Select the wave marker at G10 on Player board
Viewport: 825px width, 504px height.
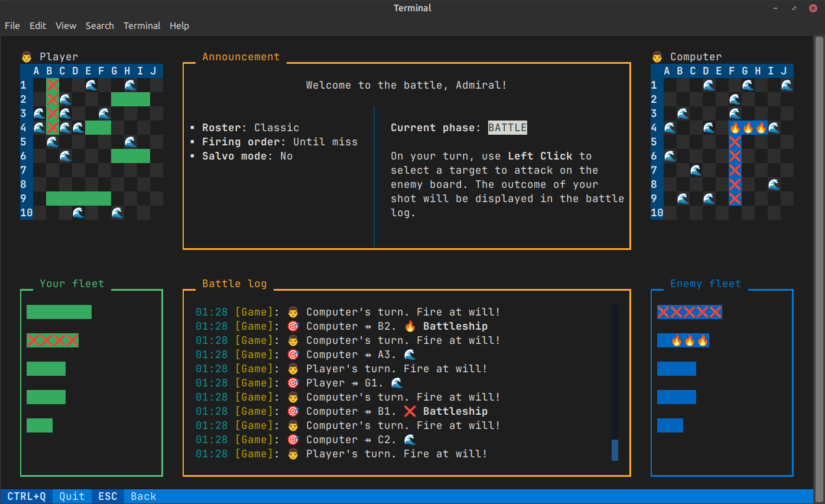pyautogui.click(x=117, y=213)
